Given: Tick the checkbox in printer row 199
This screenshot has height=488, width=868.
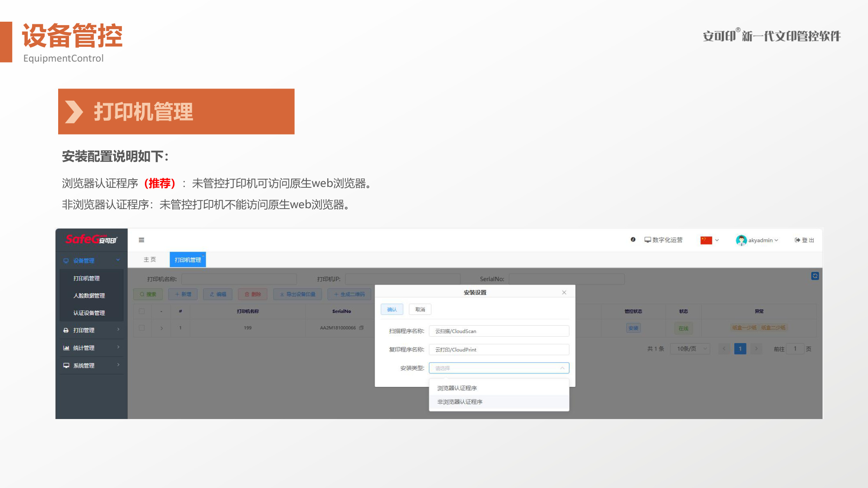Looking at the screenshot, I should tap(142, 328).
